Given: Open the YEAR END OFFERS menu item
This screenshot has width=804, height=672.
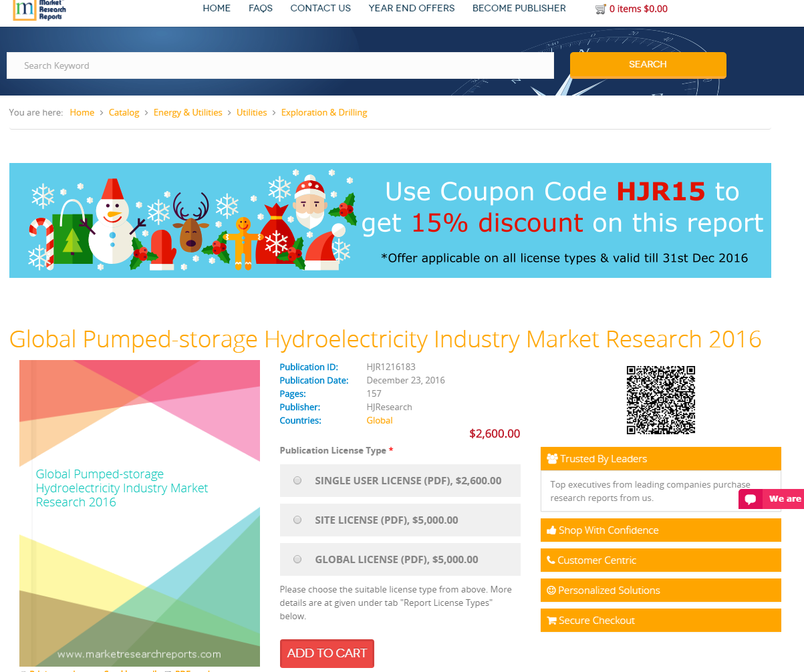Looking at the screenshot, I should (412, 9).
